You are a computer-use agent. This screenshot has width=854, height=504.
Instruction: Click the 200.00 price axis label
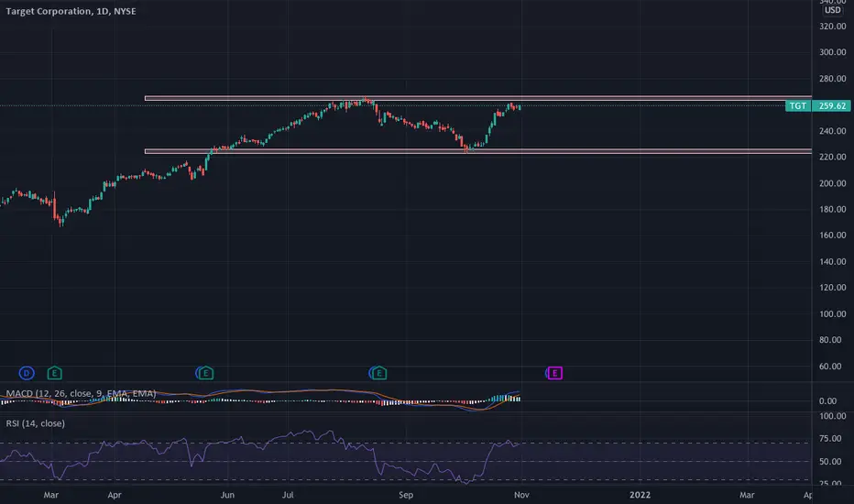tap(833, 183)
